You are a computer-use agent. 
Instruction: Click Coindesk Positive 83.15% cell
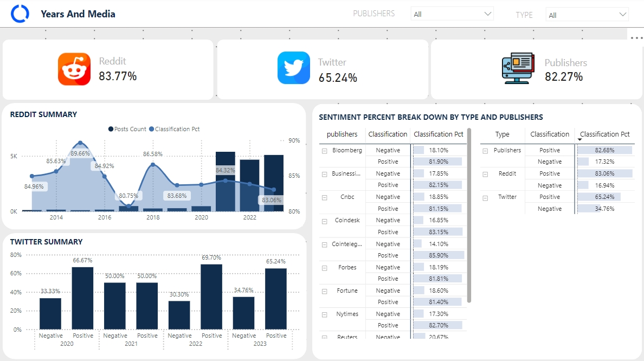438,232
